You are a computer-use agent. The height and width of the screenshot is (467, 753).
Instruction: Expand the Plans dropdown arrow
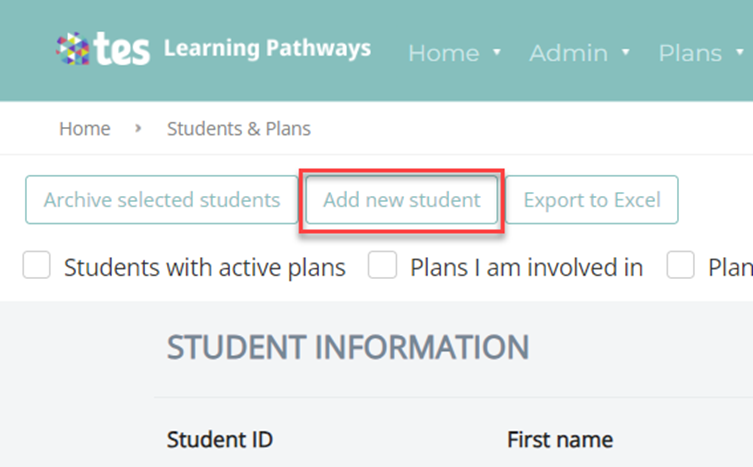[x=740, y=51]
